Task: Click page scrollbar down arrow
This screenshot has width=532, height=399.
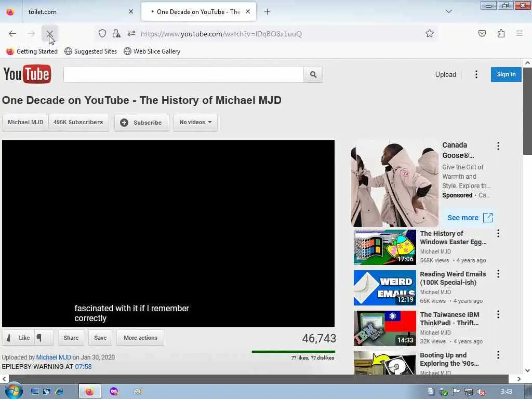Action: pyautogui.click(x=527, y=370)
